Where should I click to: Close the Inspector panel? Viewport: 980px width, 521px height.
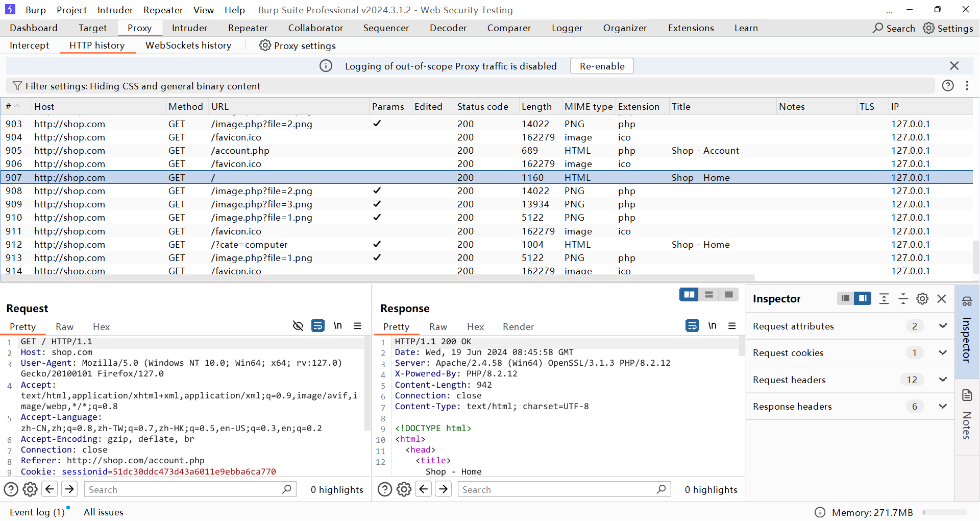942,298
